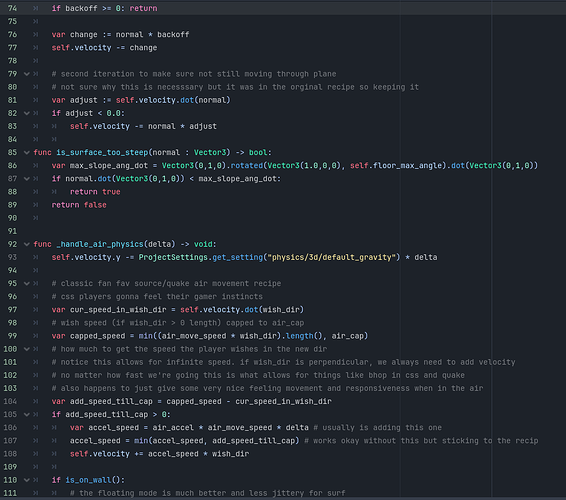Click line number 93 in the gutter
Screen dimensions: 566x500
[12, 257]
